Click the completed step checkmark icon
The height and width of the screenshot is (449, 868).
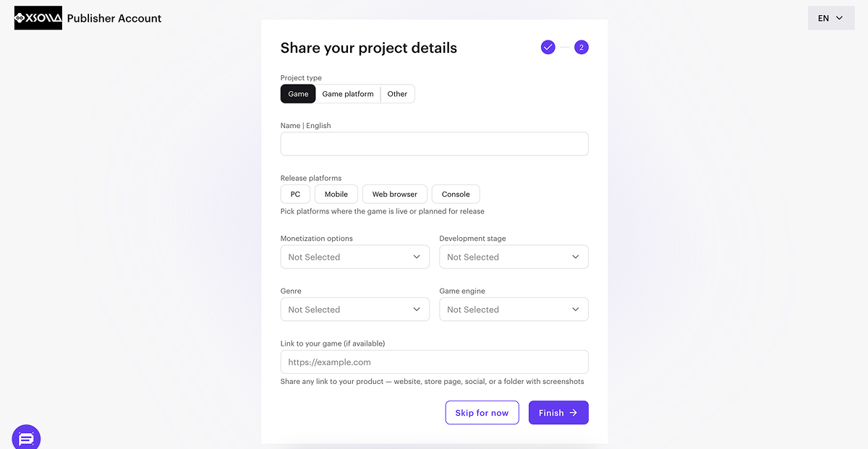[548, 48]
